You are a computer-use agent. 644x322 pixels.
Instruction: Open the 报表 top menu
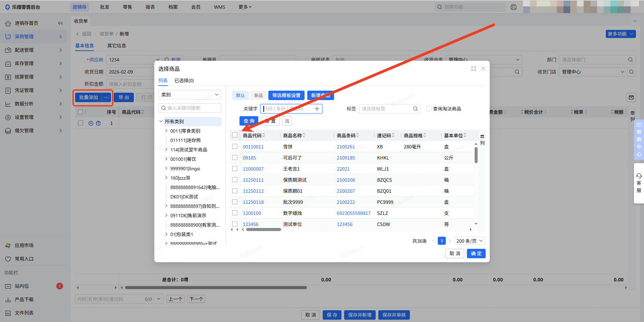tap(150, 7)
